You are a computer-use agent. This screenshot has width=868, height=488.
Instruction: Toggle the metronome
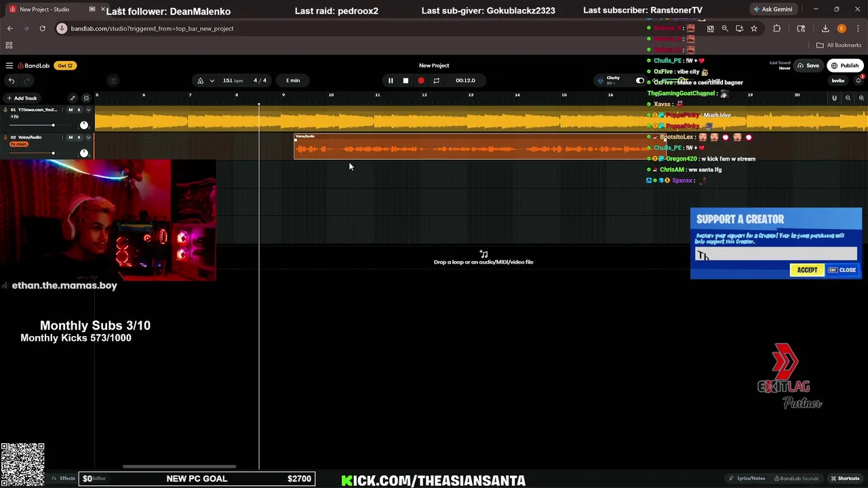pos(200,81)
